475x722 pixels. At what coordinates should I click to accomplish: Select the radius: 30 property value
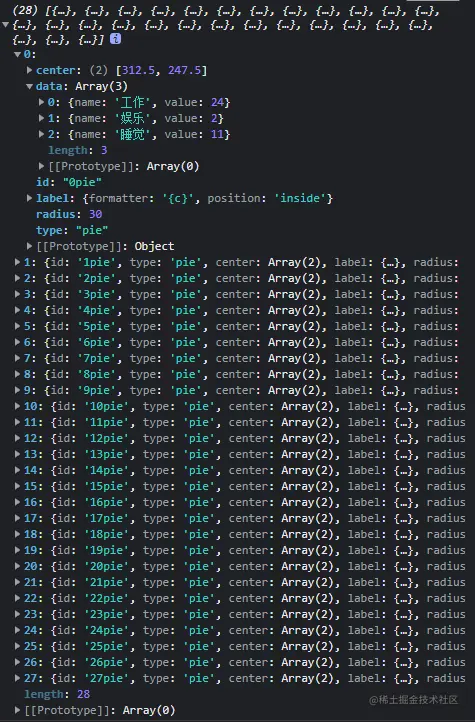[95, 214]
